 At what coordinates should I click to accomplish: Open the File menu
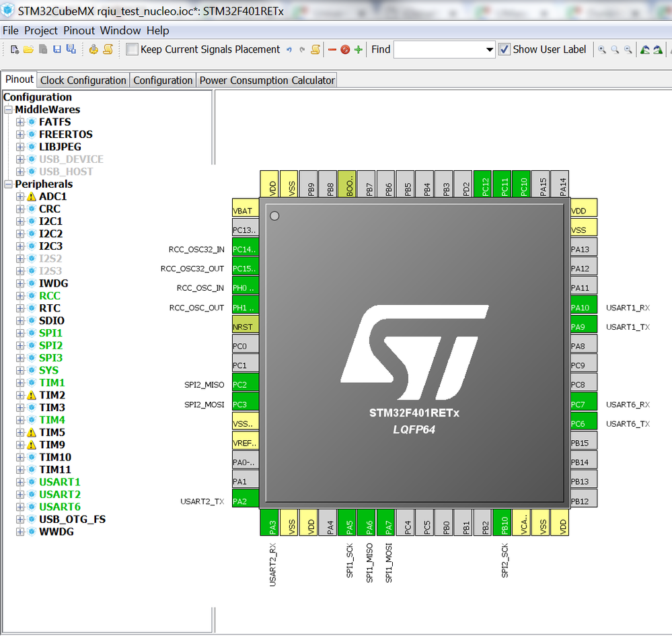(x=11, y=31)
